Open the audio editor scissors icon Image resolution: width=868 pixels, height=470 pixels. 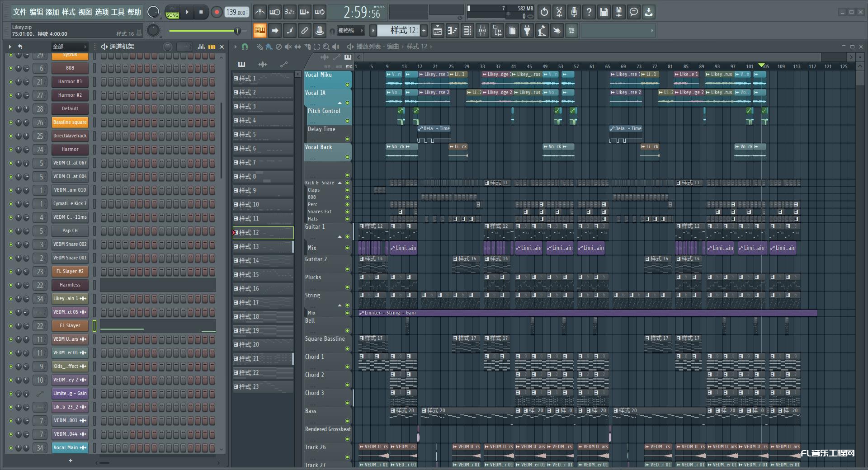coord(559,12)
